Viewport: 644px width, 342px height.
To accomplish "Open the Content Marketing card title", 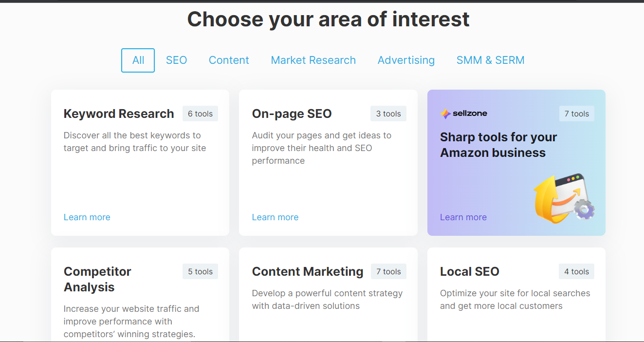I will tap(308, 272).
